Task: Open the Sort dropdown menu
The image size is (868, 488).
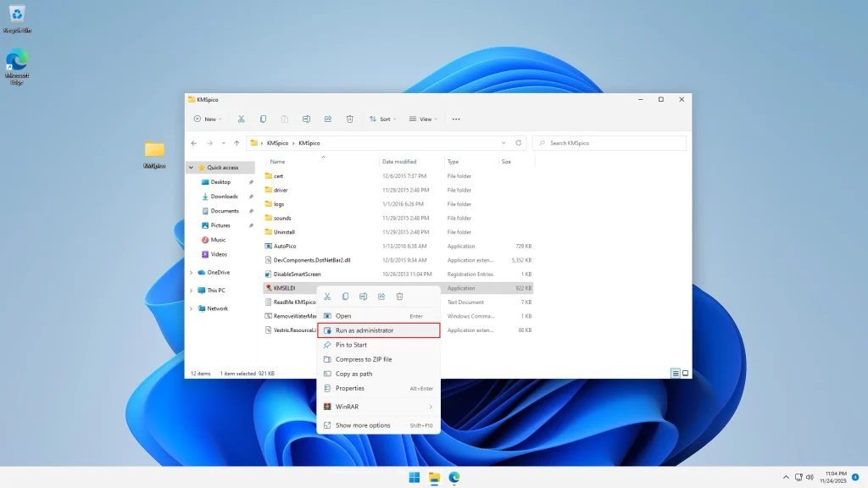Action: (383, 119)
